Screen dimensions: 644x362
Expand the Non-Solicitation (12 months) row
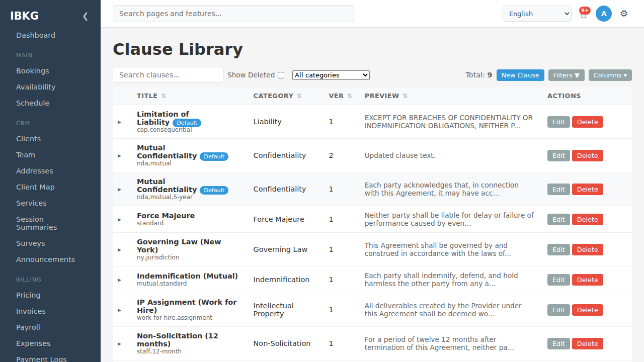120,344
